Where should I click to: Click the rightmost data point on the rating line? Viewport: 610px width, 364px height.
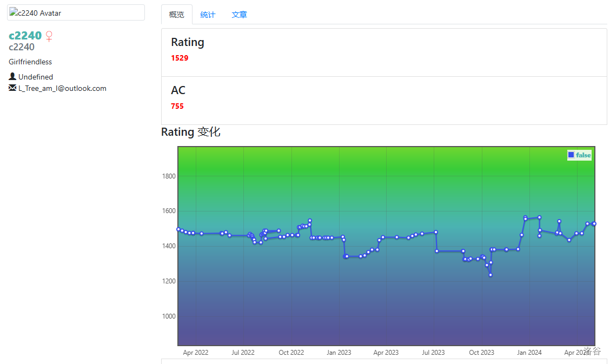pyautogui.click(x=594, y=223)
